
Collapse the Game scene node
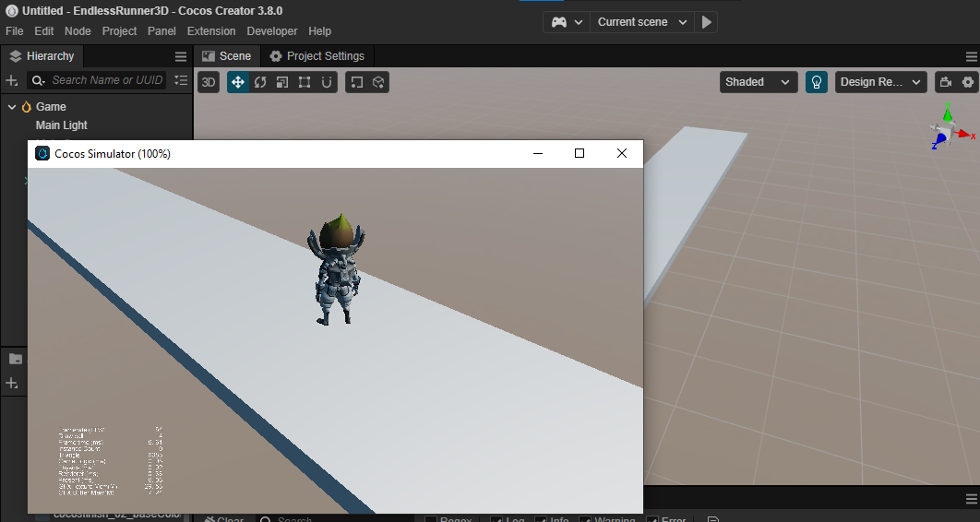(12, 107)
